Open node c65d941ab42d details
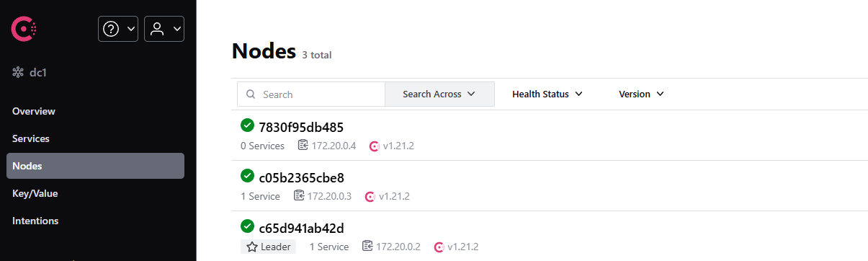This screenshot has width=868, height=261. pyautogui.click(x=301, y=228)
